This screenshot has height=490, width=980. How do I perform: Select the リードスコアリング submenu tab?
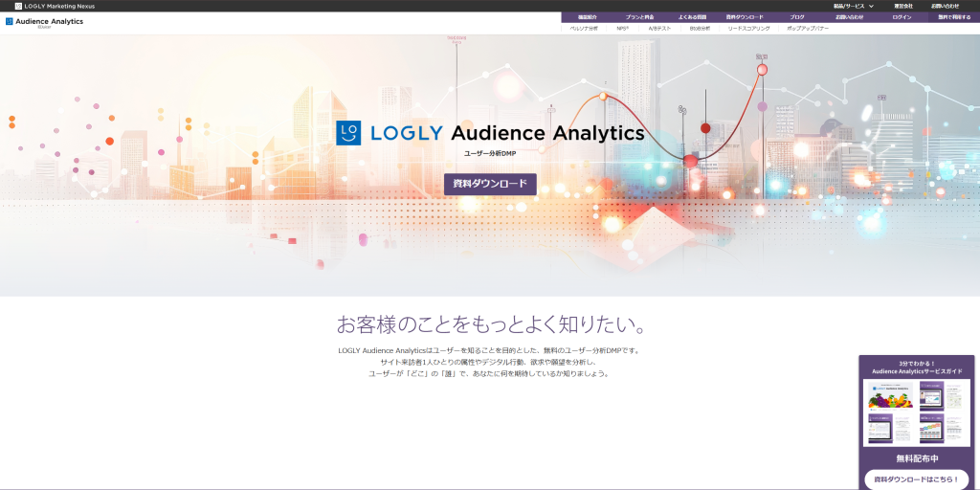coord(748,29)
